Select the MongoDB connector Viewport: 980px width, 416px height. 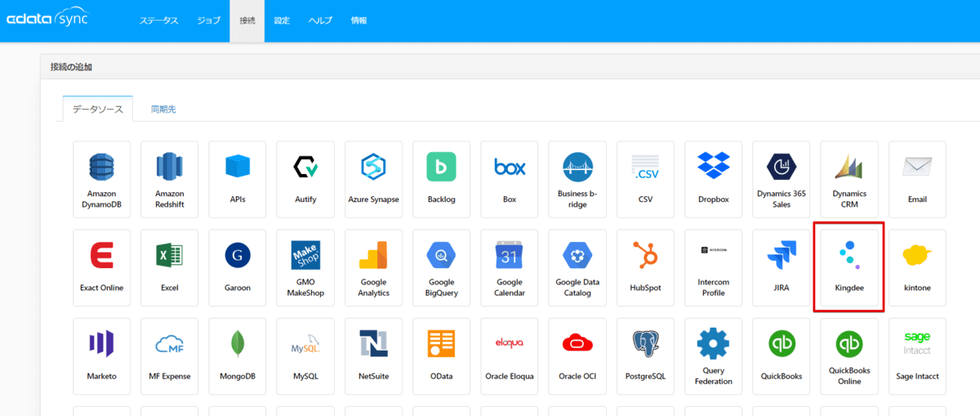click(x=238, y=356)
